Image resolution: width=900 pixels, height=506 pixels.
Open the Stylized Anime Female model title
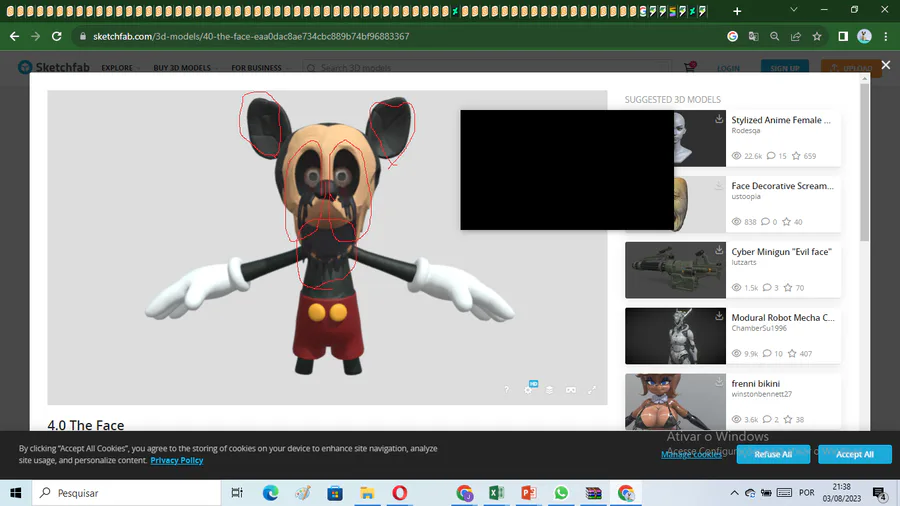pos(781,120)
